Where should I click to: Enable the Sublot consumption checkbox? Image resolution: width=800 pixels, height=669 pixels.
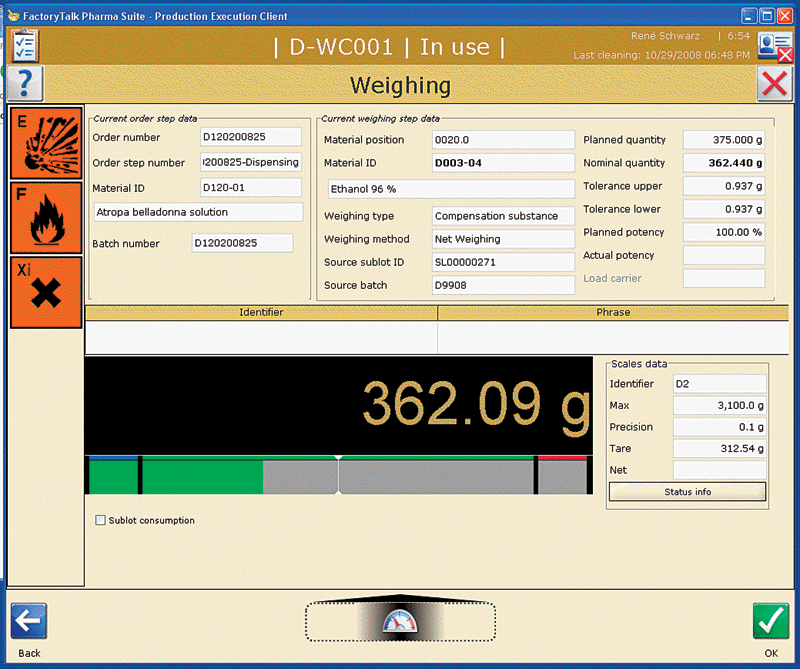tap(100, 520)
